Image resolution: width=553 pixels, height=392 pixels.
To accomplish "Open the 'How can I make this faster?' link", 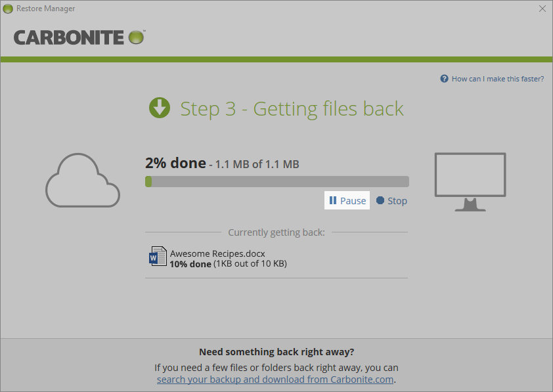I will point(497,78).
